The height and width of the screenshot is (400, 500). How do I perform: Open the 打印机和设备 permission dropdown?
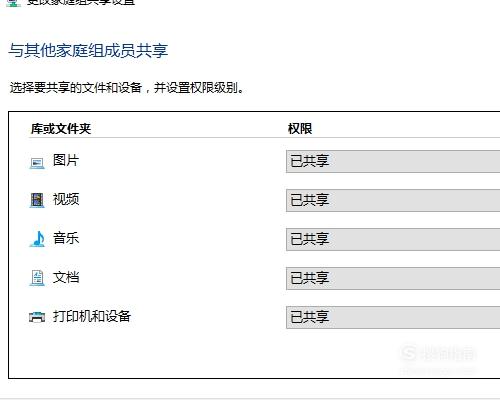coord(393,317)
